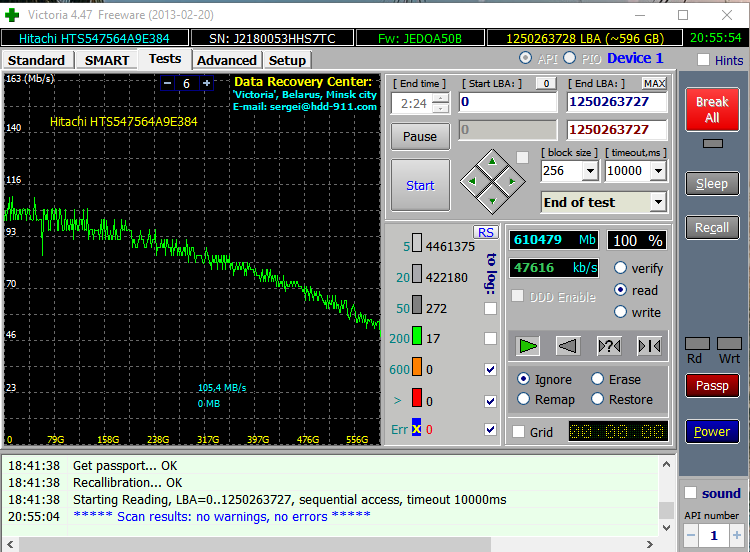The image size is (750, 552).
Task: Enable the Grid checkbox
Action: coord(518,432)
